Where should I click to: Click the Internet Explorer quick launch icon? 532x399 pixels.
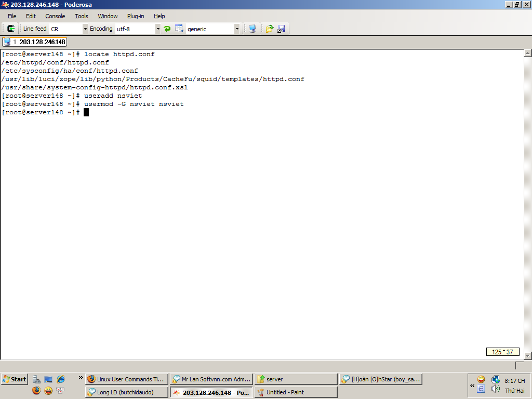61,379
